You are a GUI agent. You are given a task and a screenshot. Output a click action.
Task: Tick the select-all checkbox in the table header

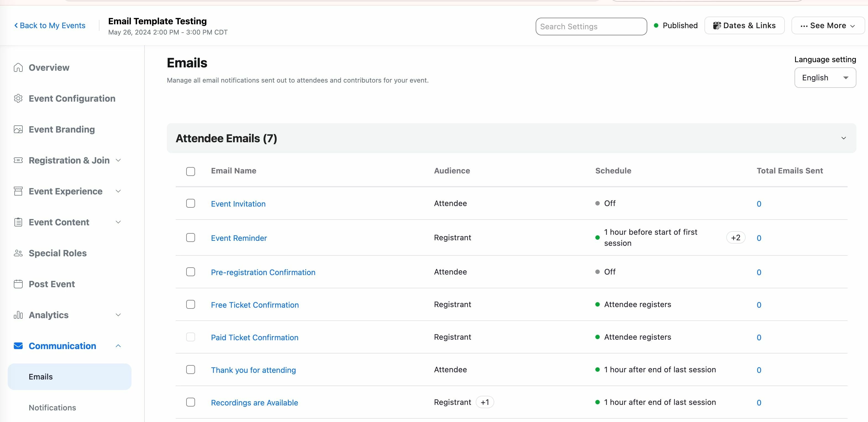(x=191, y=172)
